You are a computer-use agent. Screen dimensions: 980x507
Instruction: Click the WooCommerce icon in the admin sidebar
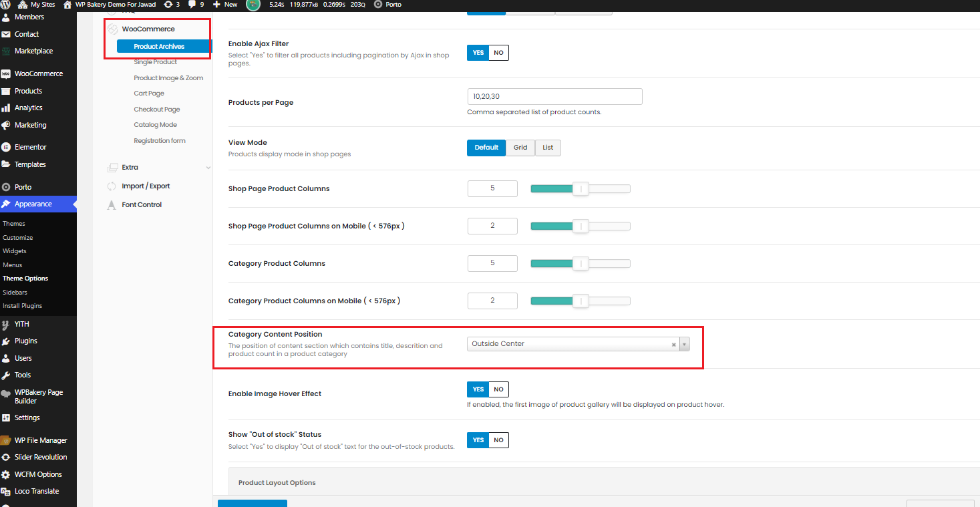(x=6, y=73)
